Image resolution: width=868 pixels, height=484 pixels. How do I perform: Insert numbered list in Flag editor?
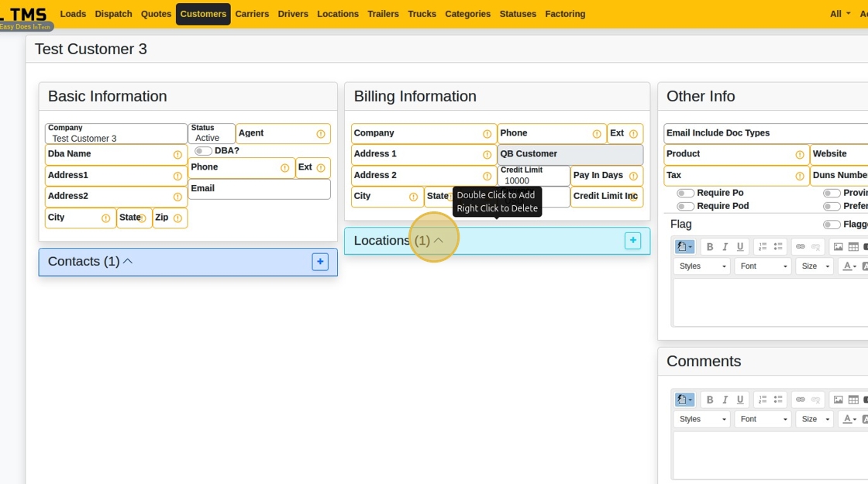coord(763,247)
